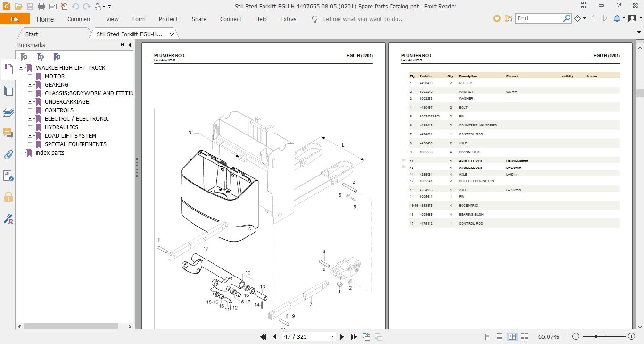Redo the last action
The width and height of the screenshot is (644, 344).
86,7
